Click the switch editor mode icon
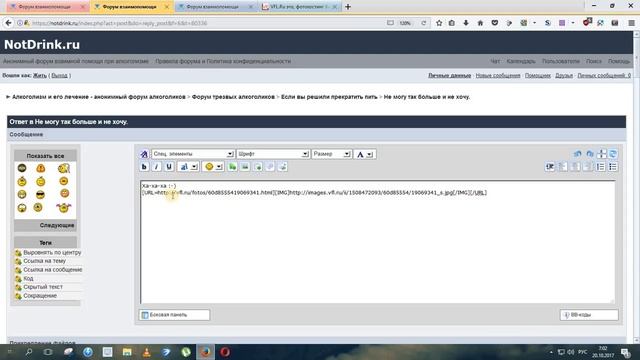Screen dimensions: 640x360 pos(613,154)
